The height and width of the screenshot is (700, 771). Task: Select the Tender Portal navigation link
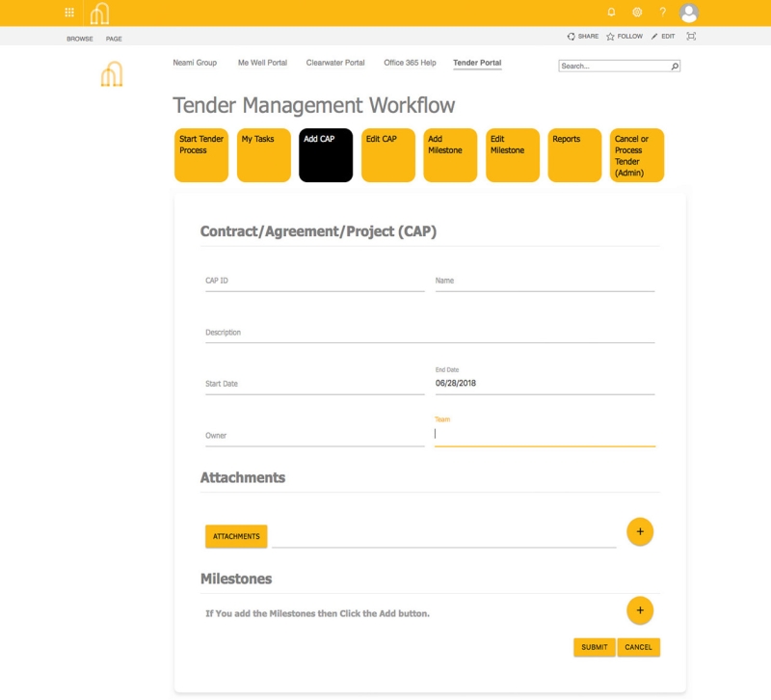[477, 63]
